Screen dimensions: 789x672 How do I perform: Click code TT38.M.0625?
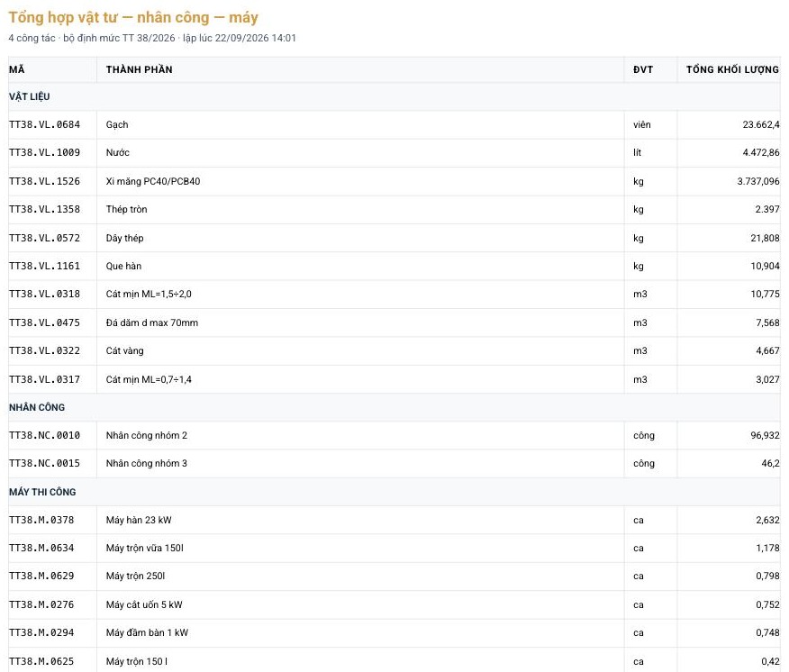pos(41,661)
